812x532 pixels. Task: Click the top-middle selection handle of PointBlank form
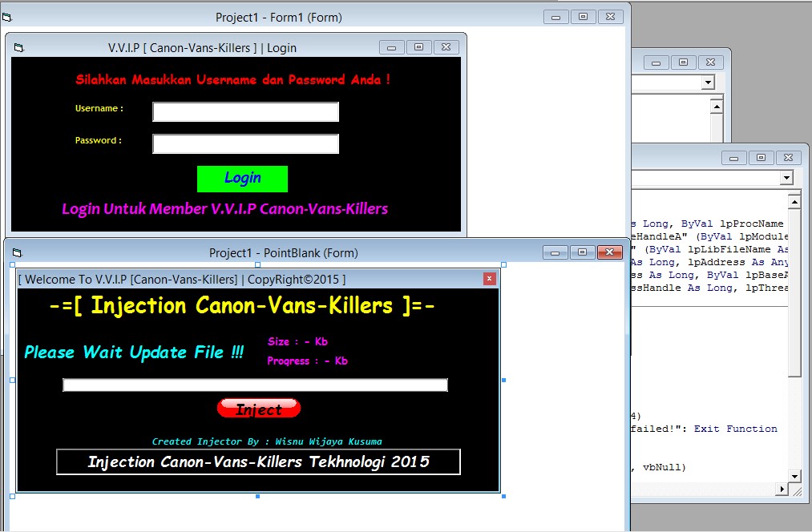257,264
